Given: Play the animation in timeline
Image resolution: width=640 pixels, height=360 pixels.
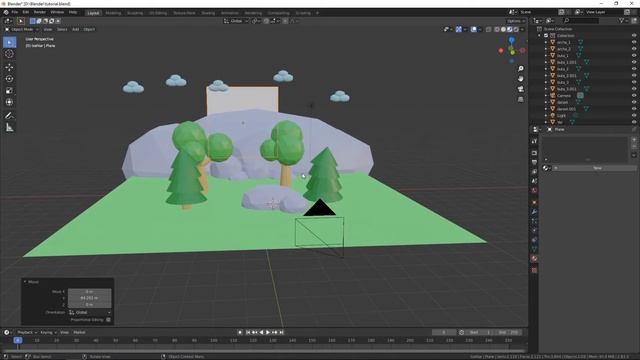Looking at the screenshot, I should coord(268,332).
